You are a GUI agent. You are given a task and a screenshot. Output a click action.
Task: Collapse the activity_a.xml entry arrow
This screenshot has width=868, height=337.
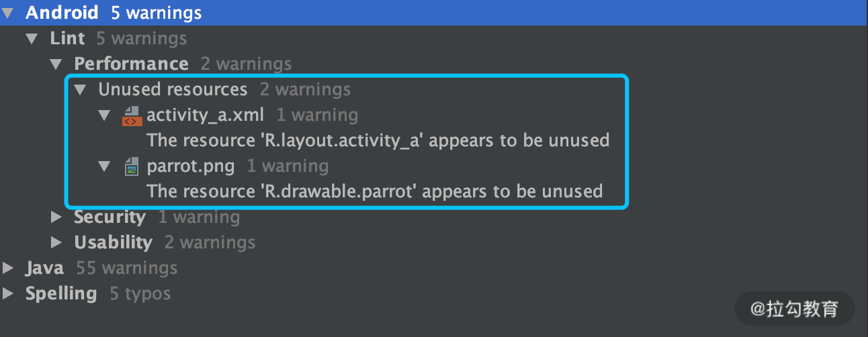coord(104,115)
